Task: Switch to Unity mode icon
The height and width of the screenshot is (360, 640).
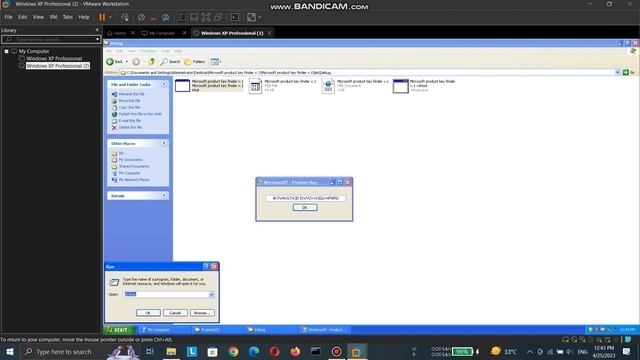Action: pyautogui.click(x=218, y=17)
